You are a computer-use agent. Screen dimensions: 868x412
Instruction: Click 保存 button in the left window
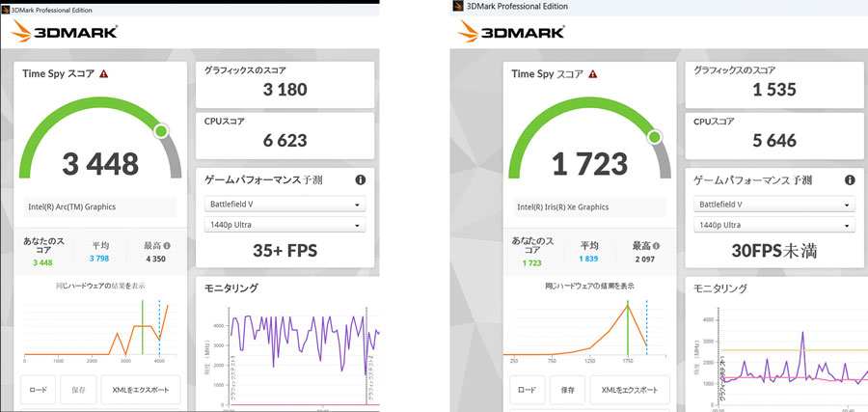[79, 390]
